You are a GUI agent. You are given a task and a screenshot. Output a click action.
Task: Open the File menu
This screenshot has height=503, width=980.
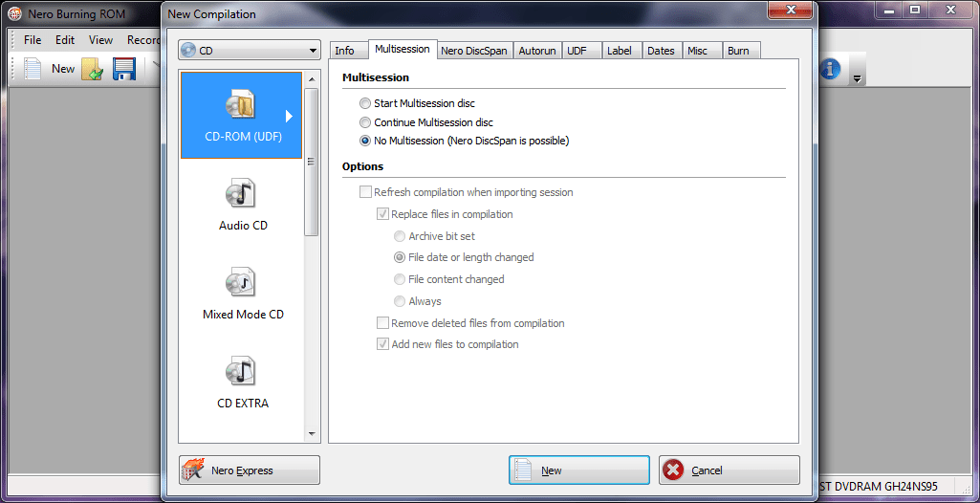[33, 40]
